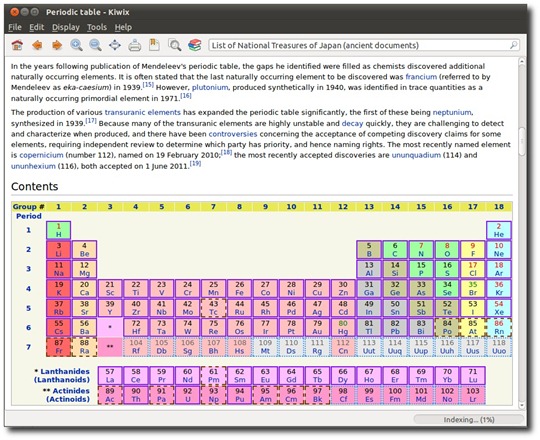Click footnote reference [19]
The image size is (540, 440).
pos(195,164)
